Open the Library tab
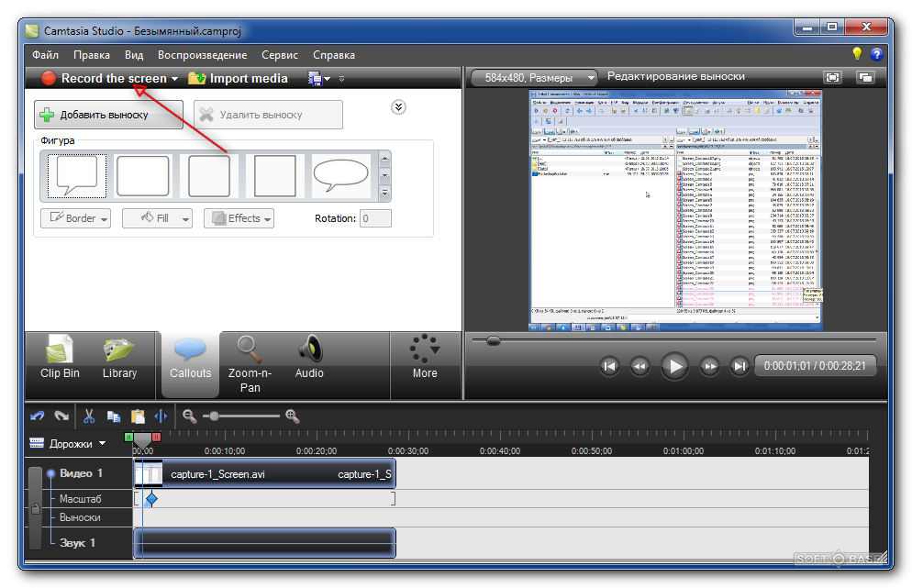 120,357
